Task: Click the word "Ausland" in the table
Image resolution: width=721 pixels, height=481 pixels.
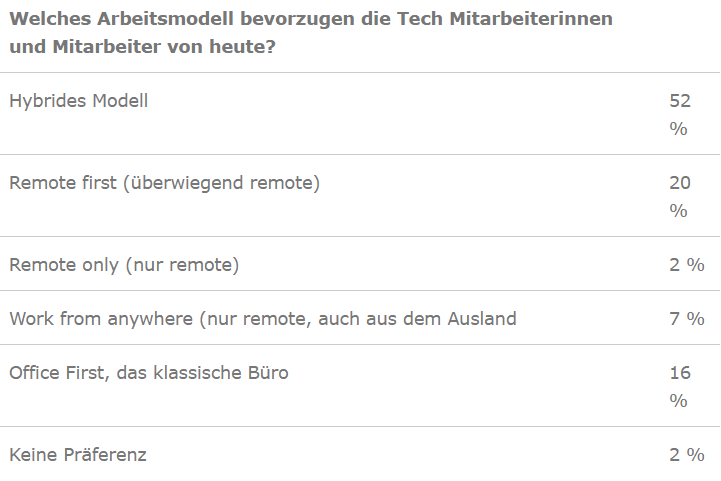Action: [484, 319]
